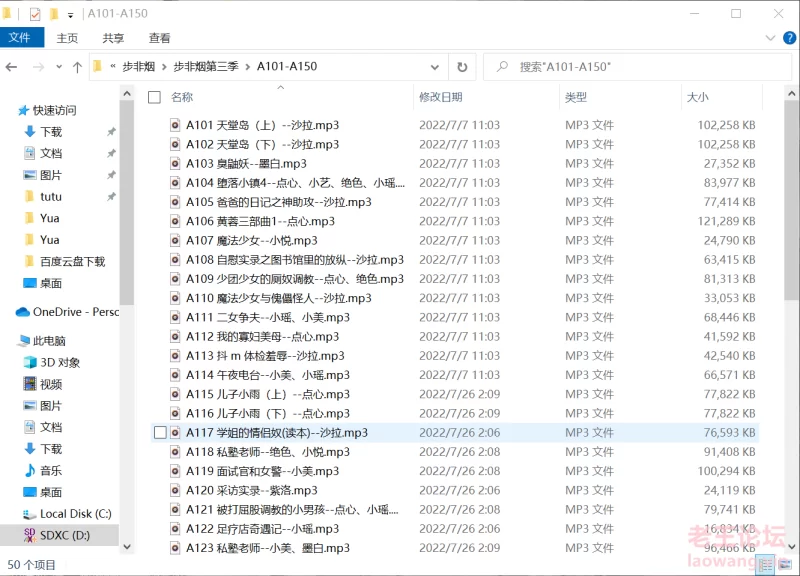Select file A111 二女争夫--小瑶、小美.mp3
Image resolution: width=800 pixels, height=576 pixels.
coord(268,317)
